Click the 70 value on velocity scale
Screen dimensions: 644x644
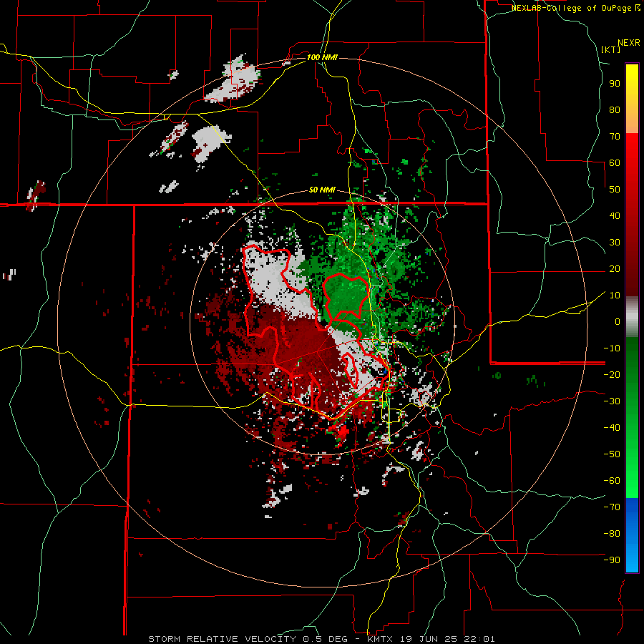coord(615,137)
